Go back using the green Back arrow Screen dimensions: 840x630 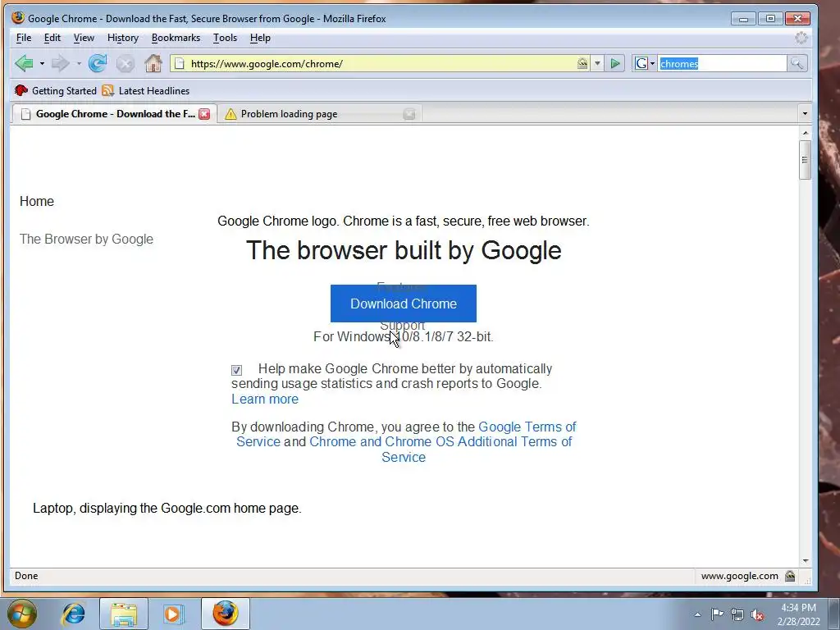[x=24, y=63]
